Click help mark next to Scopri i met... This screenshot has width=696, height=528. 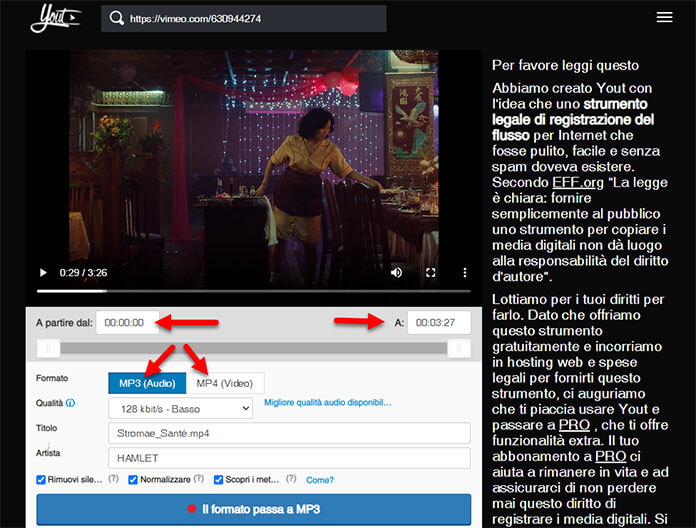point(291,479)
